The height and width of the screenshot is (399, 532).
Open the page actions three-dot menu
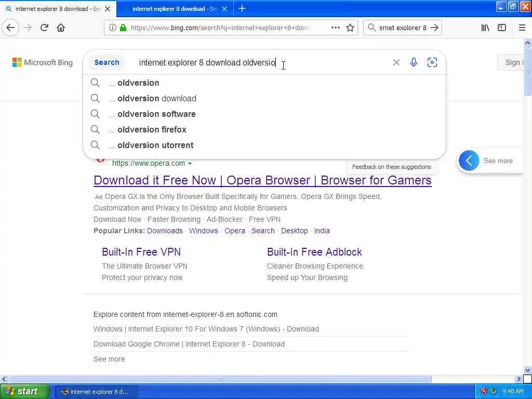(x=335, y=28)
